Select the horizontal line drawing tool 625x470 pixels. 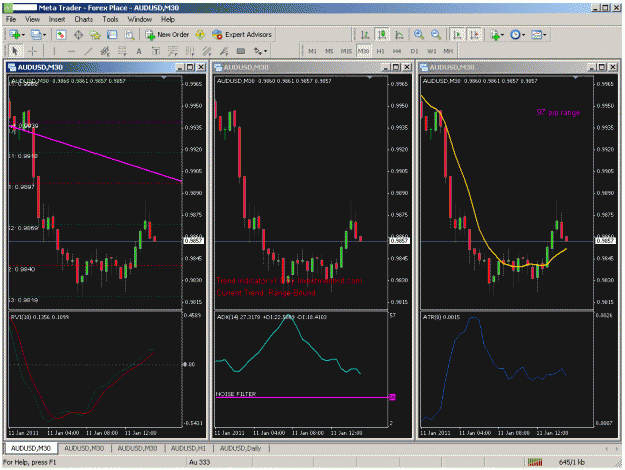tap(71, 51)
